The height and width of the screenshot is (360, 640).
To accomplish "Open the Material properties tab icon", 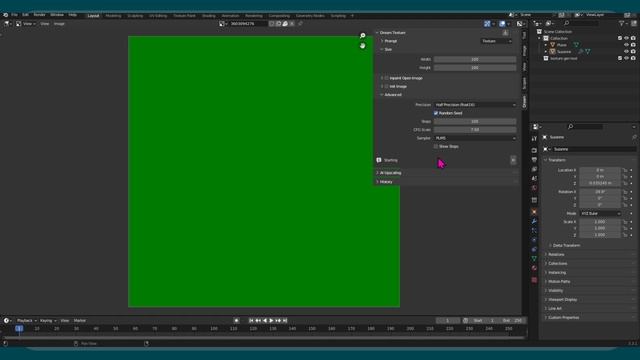I will point(534,268).
